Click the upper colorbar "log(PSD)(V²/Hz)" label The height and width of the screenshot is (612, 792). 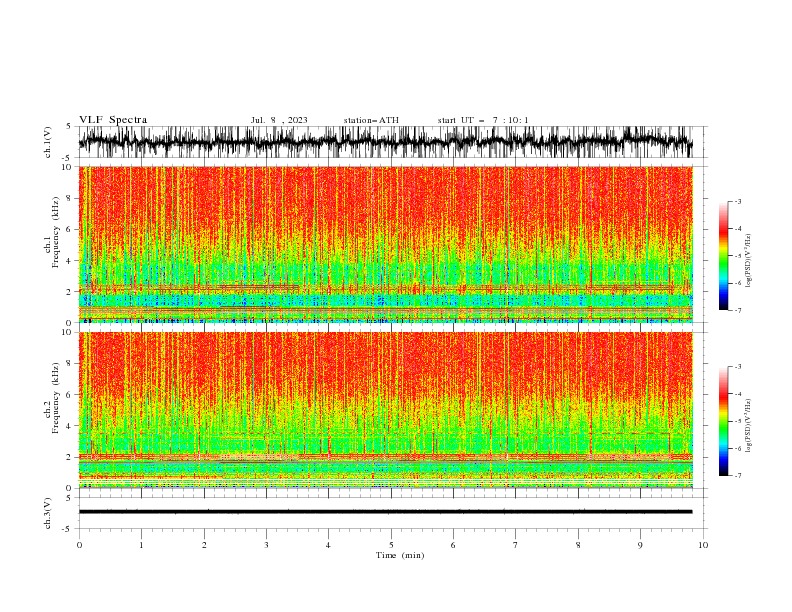coord(749,261)
